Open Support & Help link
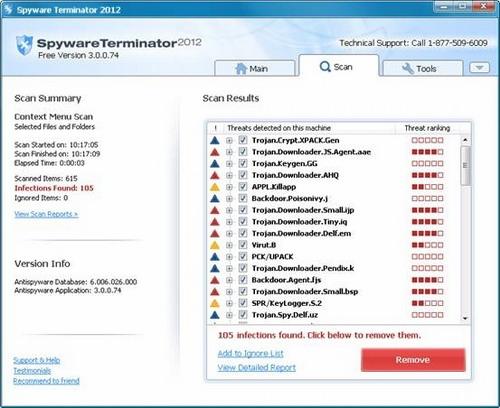The width and height of the screenshot is (500, 408). point(37,360)
